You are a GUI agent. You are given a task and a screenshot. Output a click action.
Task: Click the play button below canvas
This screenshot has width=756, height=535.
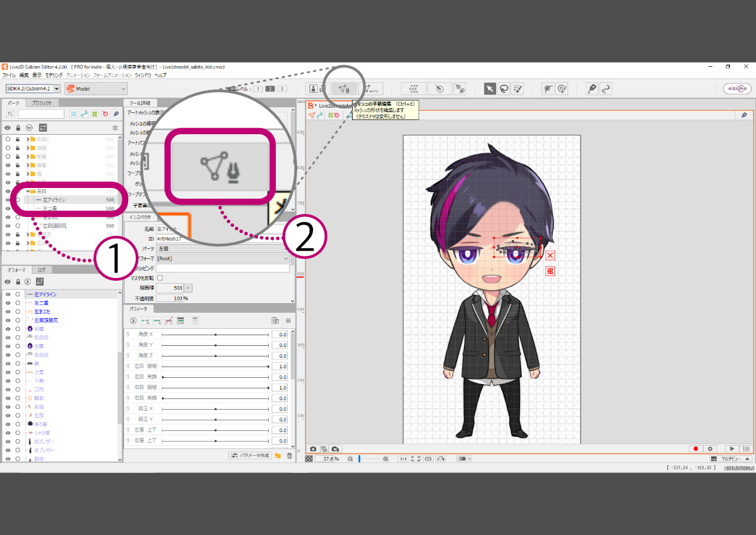pos(732,449)
